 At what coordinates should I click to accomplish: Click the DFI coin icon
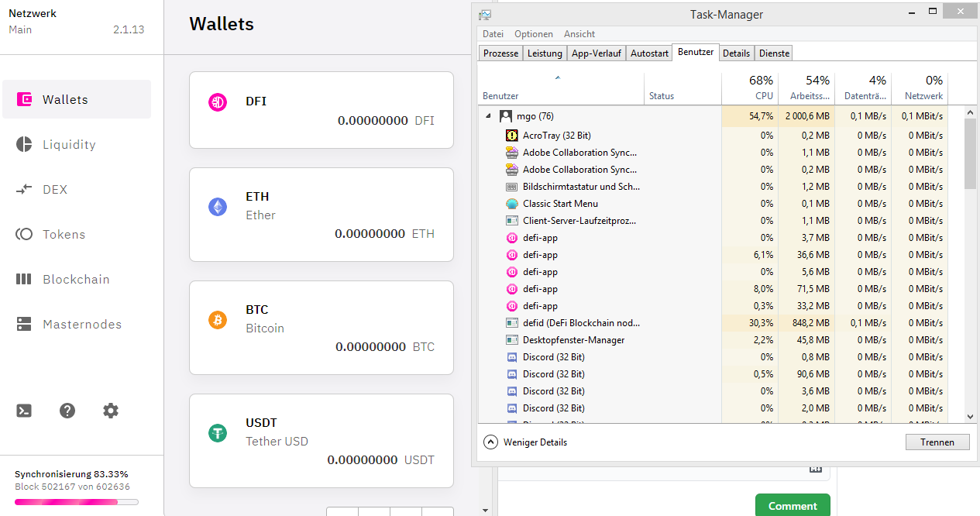coord(218,101)
